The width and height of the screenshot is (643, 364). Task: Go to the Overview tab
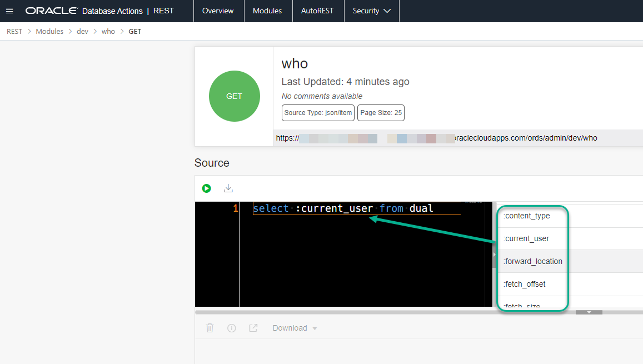218,11
